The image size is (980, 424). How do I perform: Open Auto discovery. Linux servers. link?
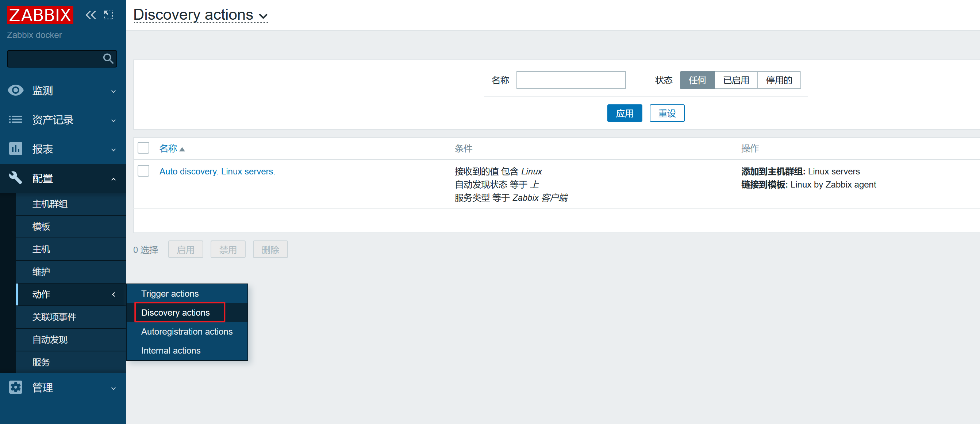(x=217, y=171)
